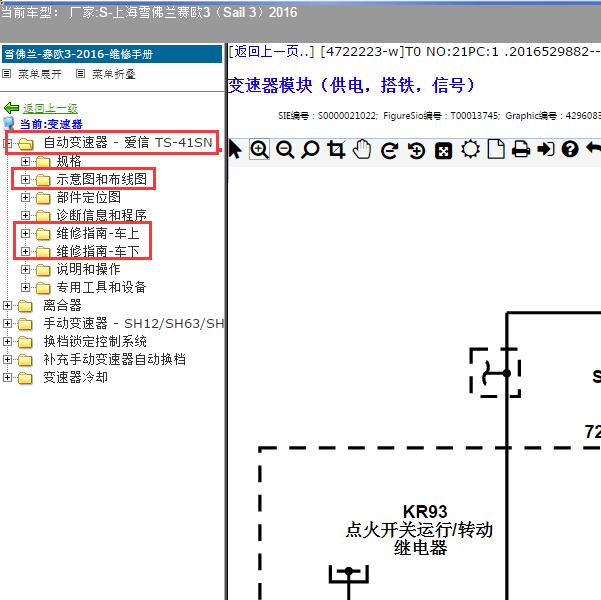Click the circular arrow with plus icon
Screen dimensions: 601x600
click(416, 150)
